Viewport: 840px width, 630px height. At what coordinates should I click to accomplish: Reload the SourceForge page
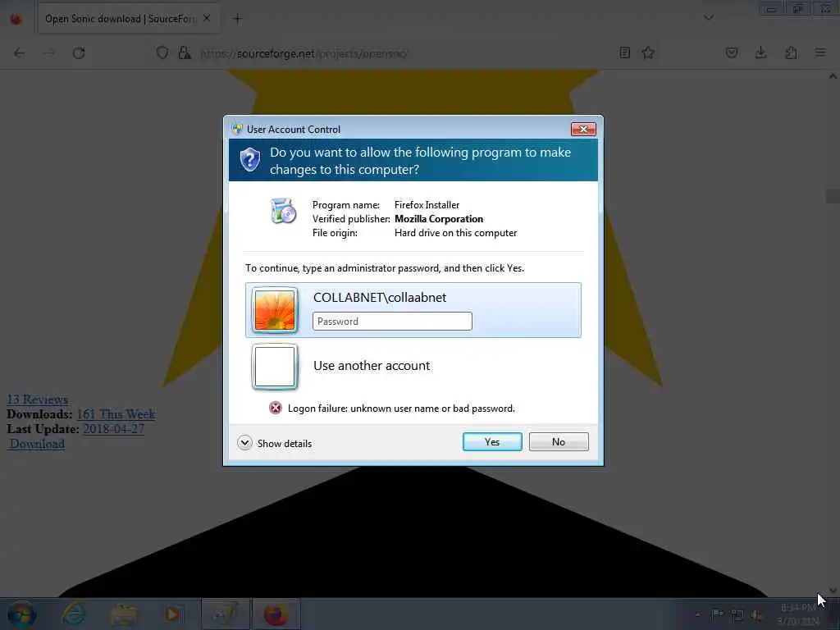click(79, 52)
